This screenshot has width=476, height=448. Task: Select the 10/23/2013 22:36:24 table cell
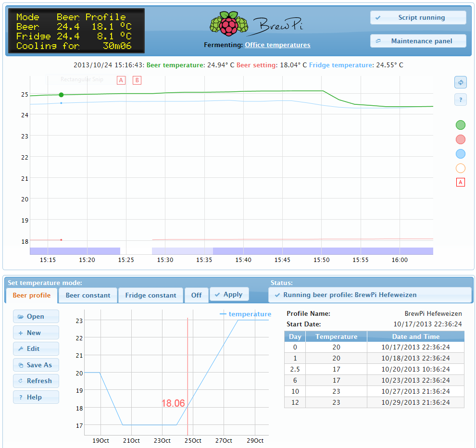pos(415,380)
